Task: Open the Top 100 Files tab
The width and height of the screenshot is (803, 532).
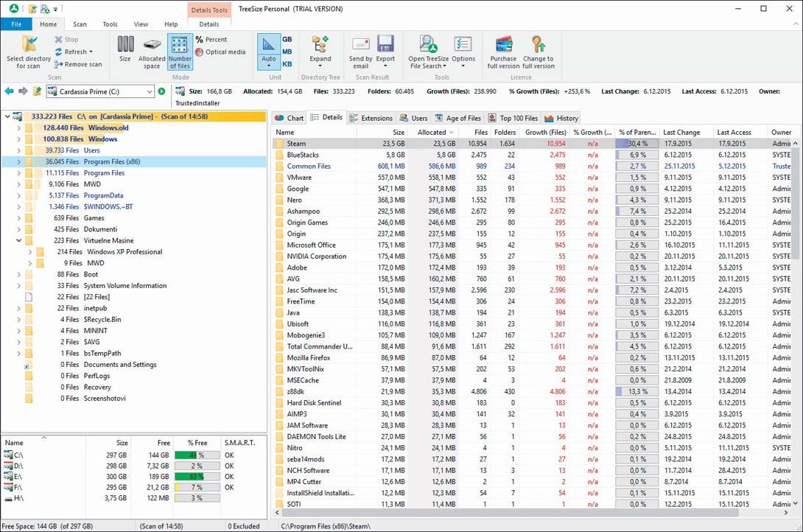Action: tap(513, 118)
